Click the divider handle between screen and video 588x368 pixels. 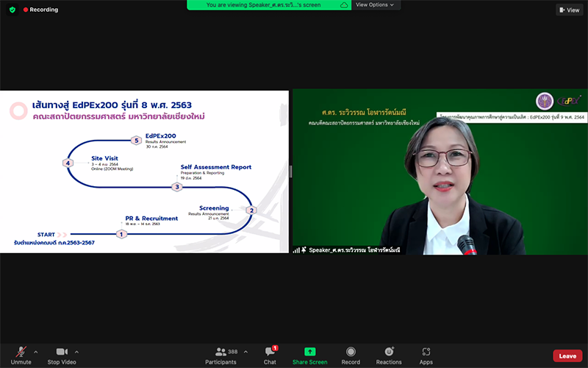click(x=290, y=171)
